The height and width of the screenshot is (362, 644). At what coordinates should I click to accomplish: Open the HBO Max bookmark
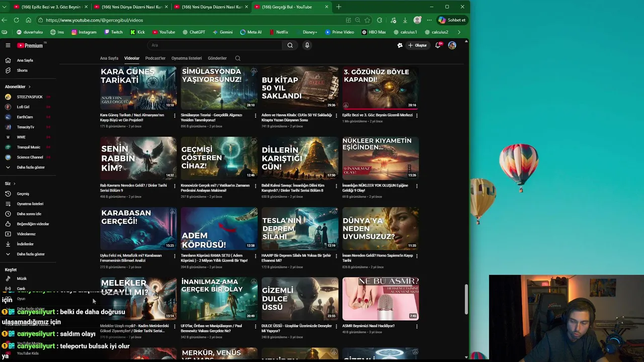click(373, 32)
